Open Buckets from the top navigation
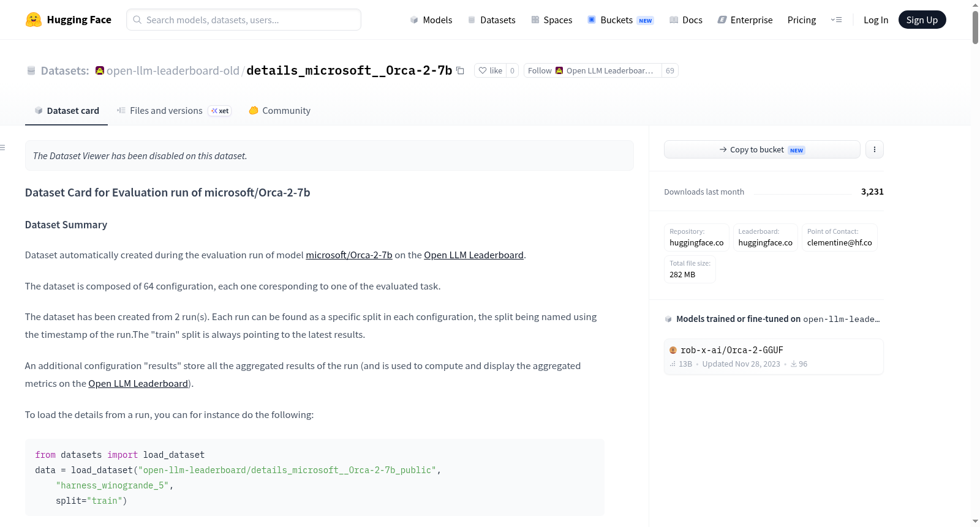 pos(620,20)
